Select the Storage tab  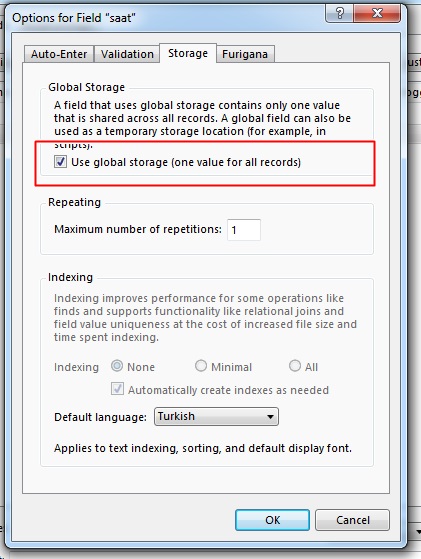[x=188, y=53]
